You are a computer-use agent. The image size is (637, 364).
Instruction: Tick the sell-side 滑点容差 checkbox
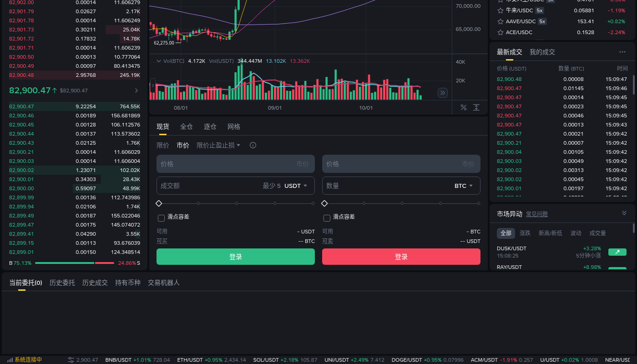coord(327,218)
